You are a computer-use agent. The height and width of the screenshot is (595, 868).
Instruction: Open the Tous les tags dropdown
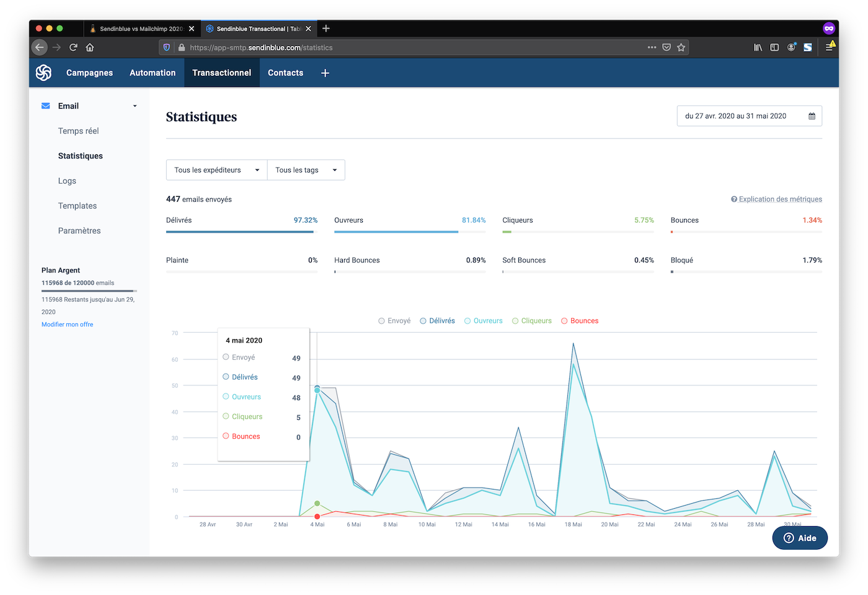tap(306, 170)
